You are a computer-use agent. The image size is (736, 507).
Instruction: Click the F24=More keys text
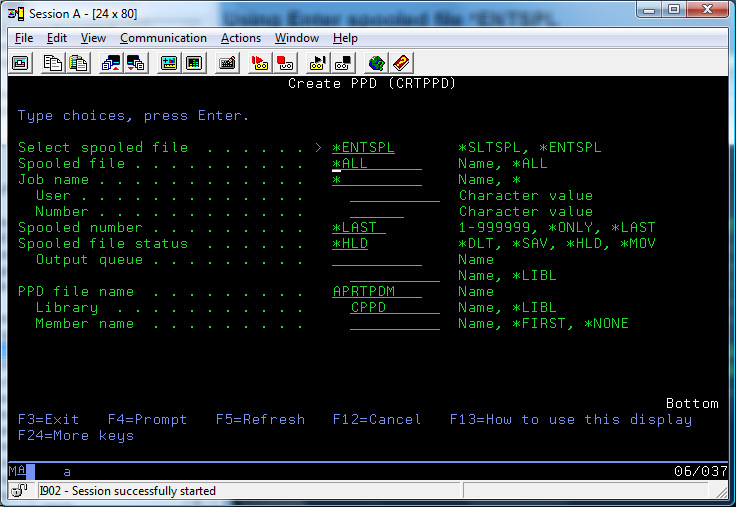[76, 435]
